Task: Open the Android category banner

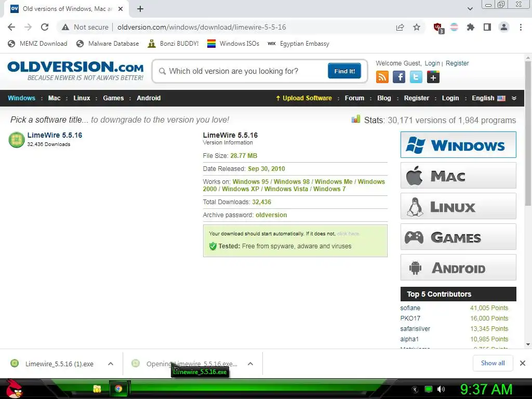Action: [x=458, y=268]
